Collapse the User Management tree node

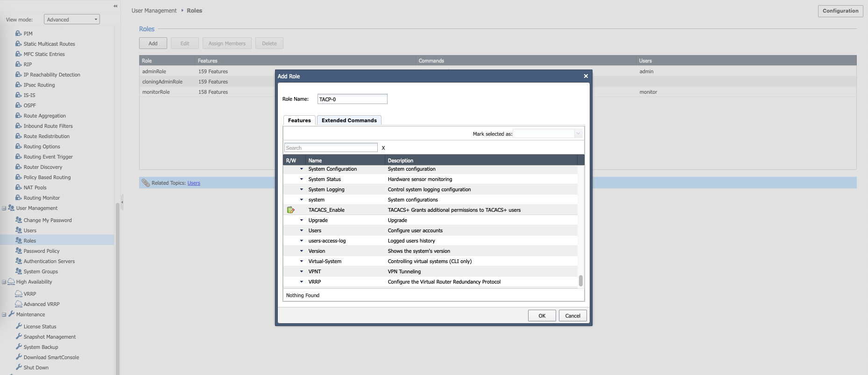click(x=4, y=208)
